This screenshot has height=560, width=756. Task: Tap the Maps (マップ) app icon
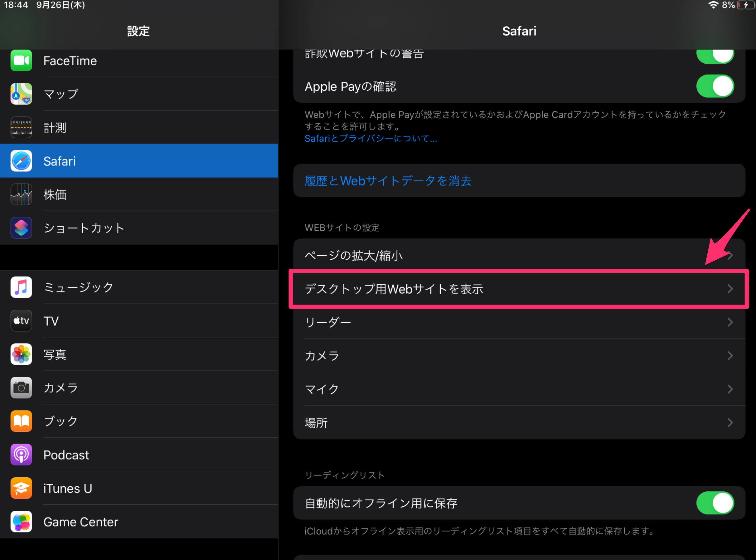21,94
